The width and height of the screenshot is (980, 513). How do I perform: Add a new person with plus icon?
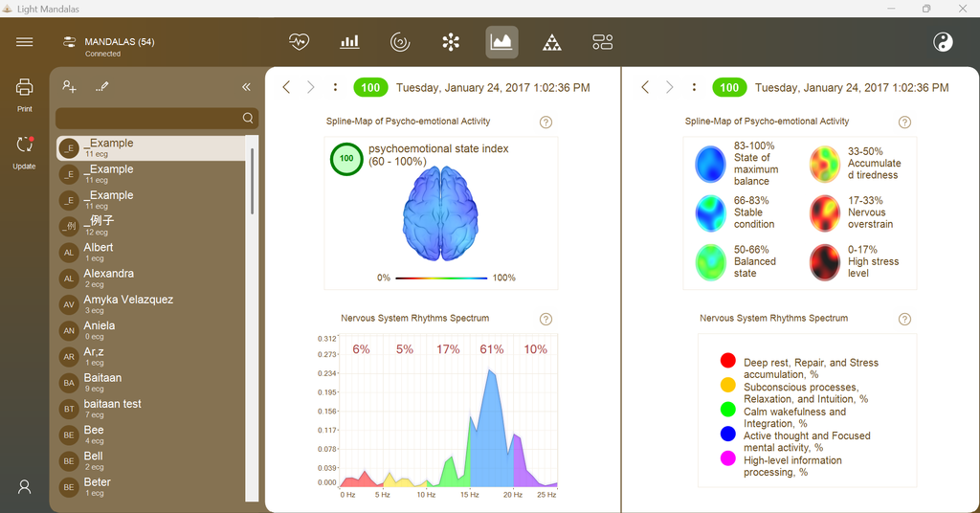[69, 87]
